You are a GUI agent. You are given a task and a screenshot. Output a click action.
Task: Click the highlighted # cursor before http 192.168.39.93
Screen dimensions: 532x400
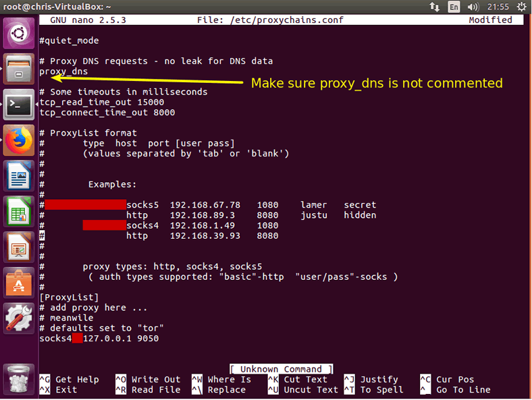42,235
